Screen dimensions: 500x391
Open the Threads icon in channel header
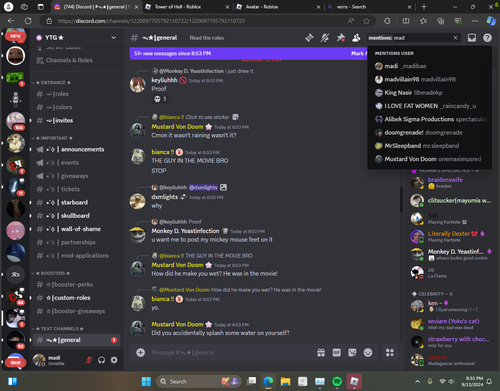pos(309,38)
